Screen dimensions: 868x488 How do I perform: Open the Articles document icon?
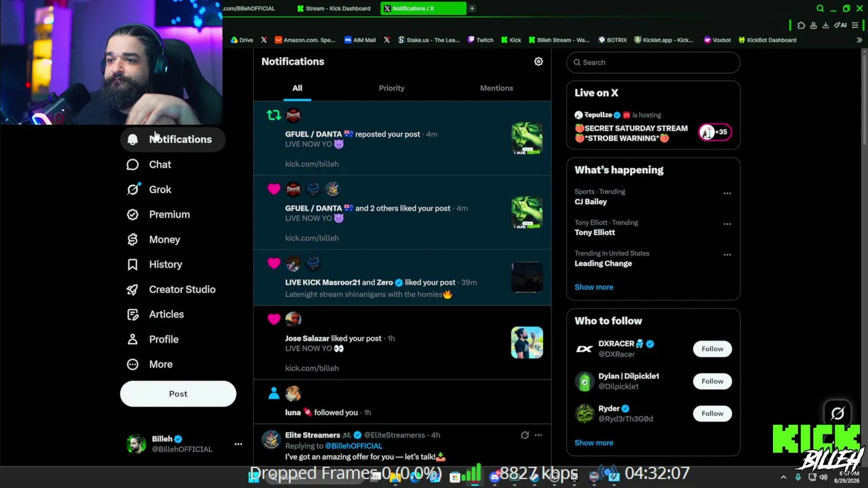[133, 314]
